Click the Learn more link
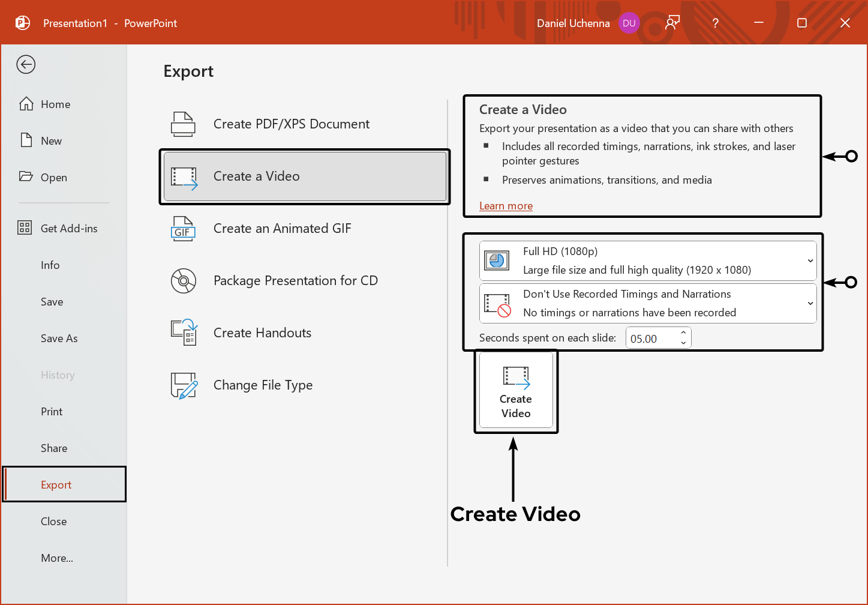Screen dimensions: 868x605 (x=506, y=205)
